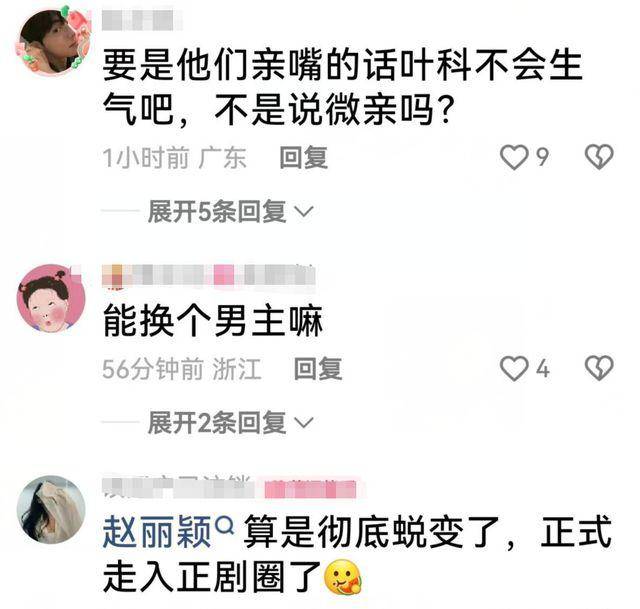
Task: Expand 展开2条回复 thread
Action: coord(230,422)
